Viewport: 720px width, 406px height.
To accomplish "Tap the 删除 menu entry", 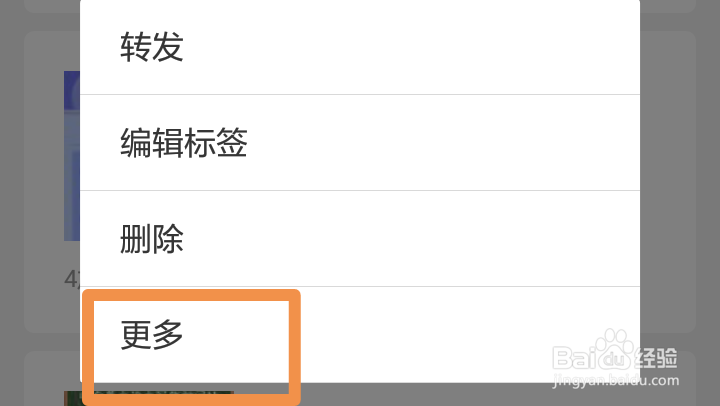I will coord(152,239).
